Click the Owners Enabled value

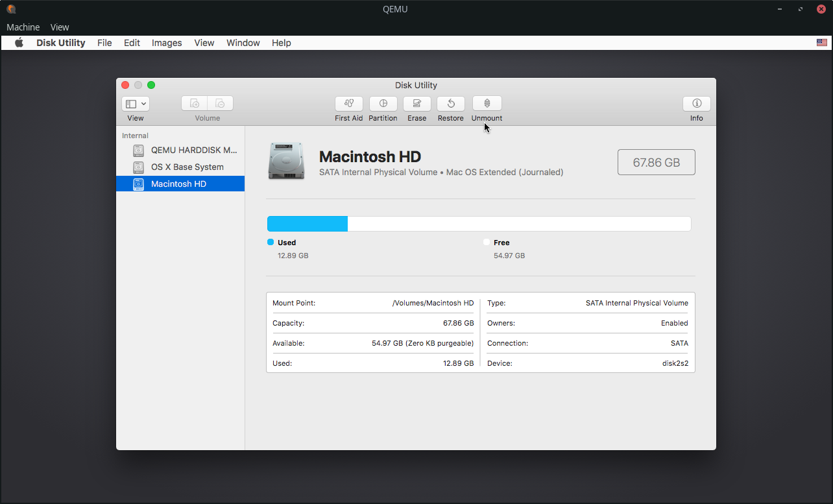(675, 323)
